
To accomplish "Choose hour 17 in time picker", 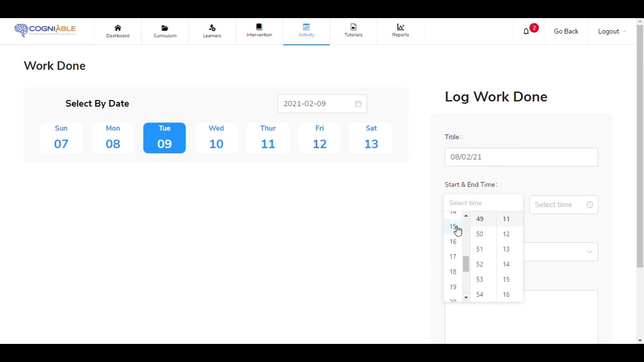I will pos(453,256).
